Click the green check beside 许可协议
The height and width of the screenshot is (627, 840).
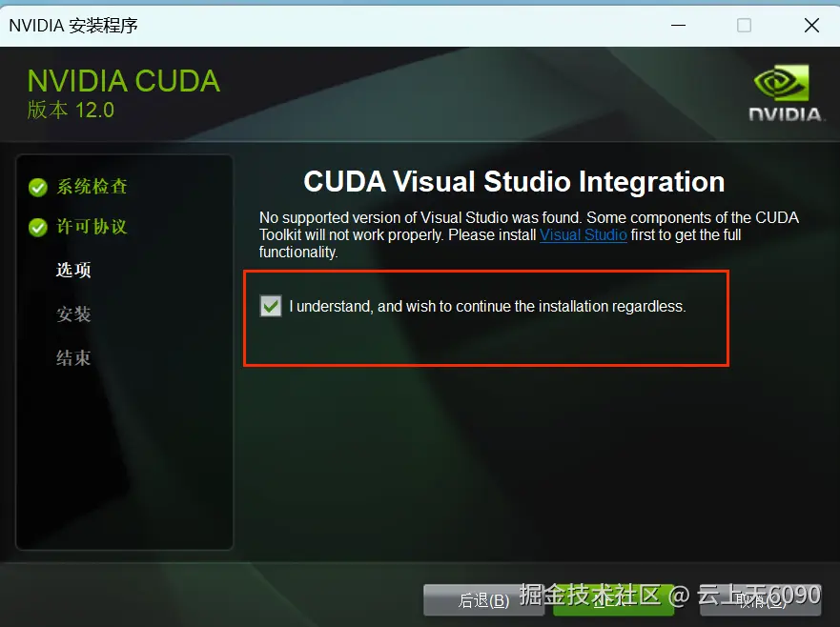(x=38, y=228)
